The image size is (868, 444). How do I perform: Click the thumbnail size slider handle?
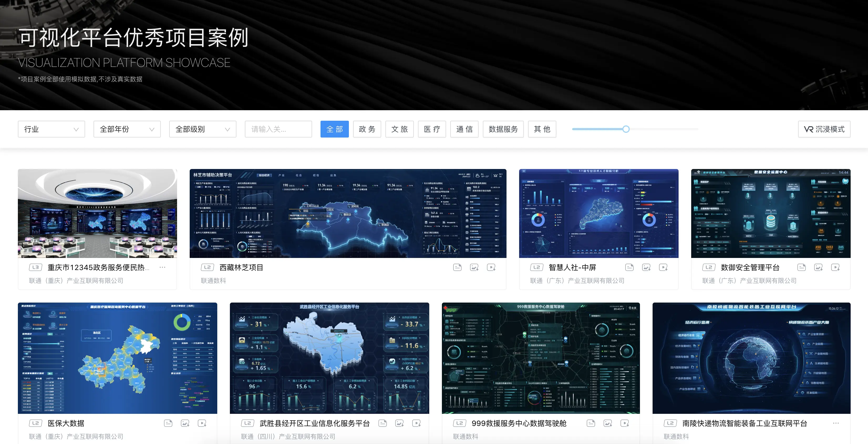click(x=626, y=129)
